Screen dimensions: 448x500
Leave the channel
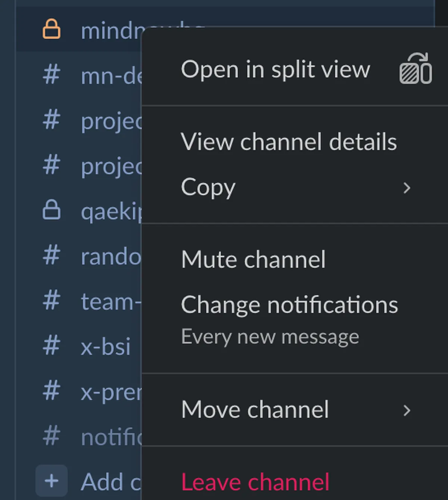[x=256, y=482]
